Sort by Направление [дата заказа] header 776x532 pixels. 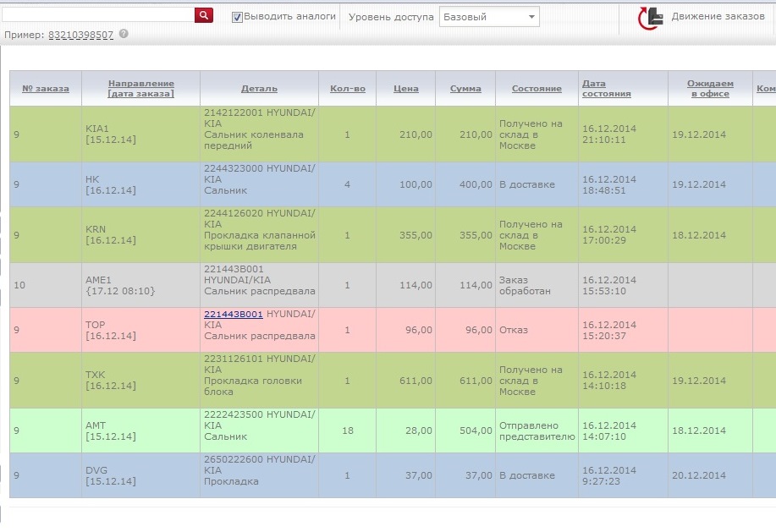click(x=140, y=88)
